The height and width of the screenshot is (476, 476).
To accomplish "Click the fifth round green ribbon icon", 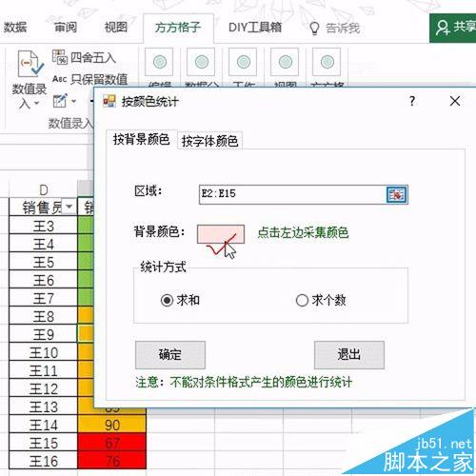I will pyautogui.click(x=327, y=62).
